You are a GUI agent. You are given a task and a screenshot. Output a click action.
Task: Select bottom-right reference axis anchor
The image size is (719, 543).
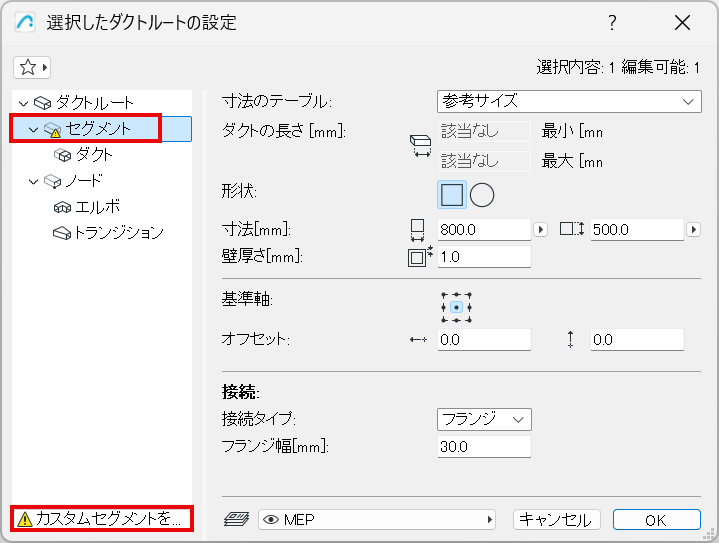pos(469,320)
